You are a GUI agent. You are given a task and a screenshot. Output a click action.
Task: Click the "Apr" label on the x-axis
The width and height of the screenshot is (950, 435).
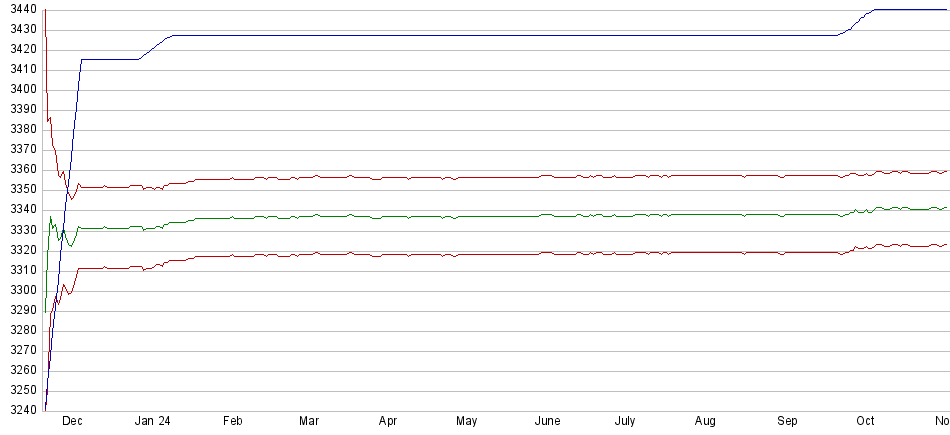pos(388,422)
